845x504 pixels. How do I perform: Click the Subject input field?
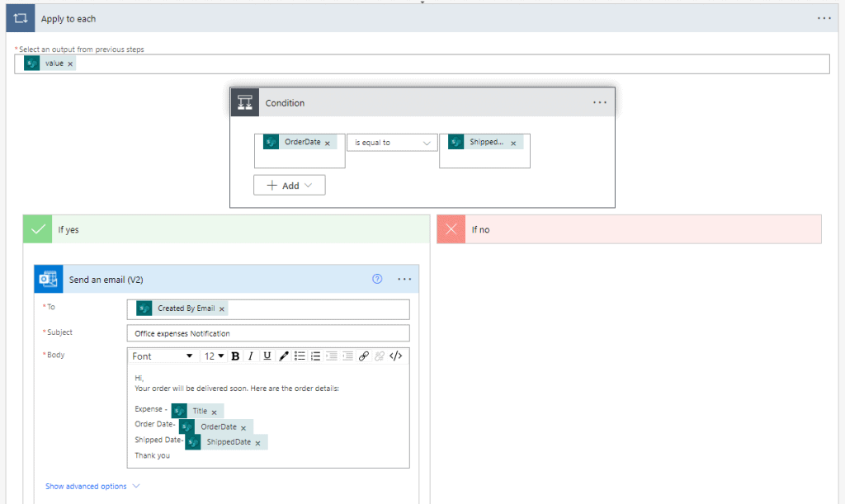tap(268, 333)
